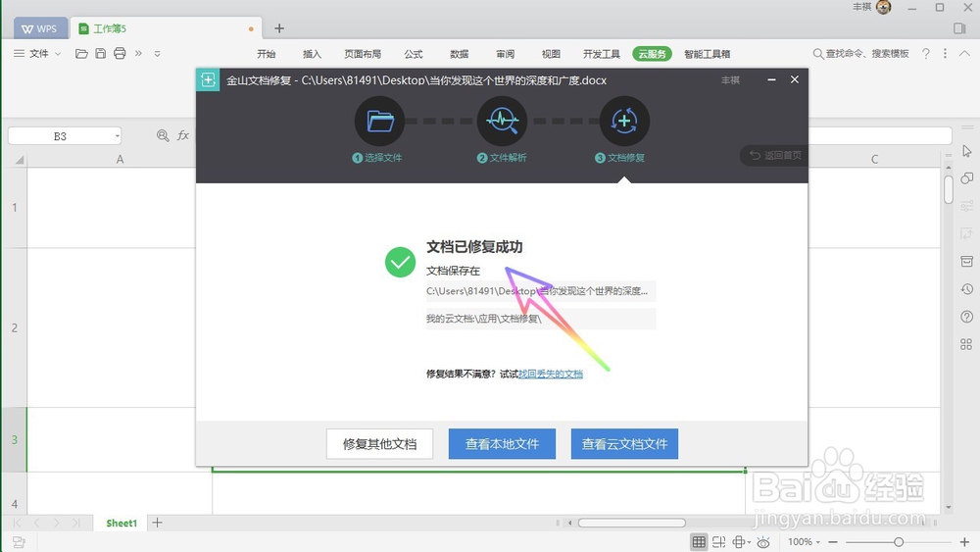Close the 金山文档修复 dialog
Image resolution: width=980 pixels, height=552 pixels.
point(795,79)
